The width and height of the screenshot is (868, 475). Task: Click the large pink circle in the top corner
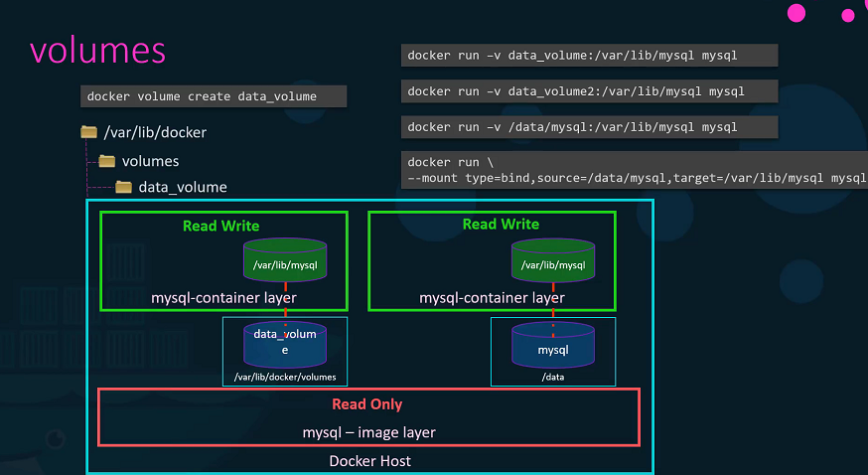[x=796, y=12]
